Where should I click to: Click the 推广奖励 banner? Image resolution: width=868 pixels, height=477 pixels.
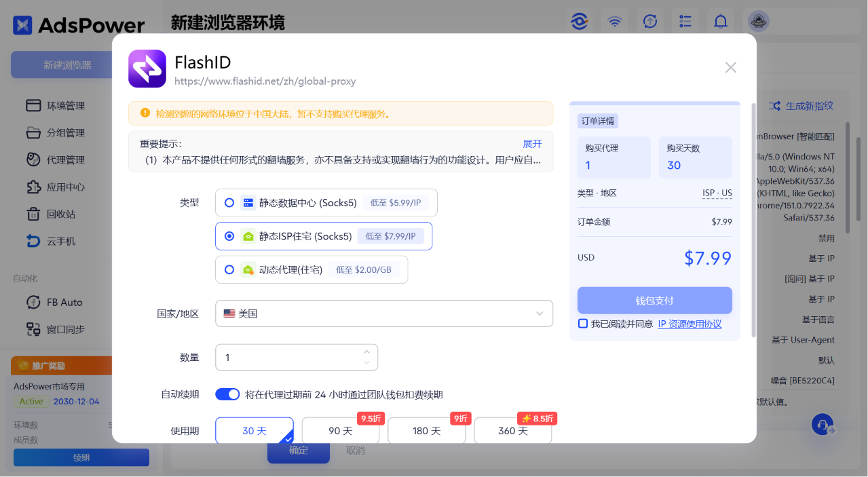click(x=61, y=366)
